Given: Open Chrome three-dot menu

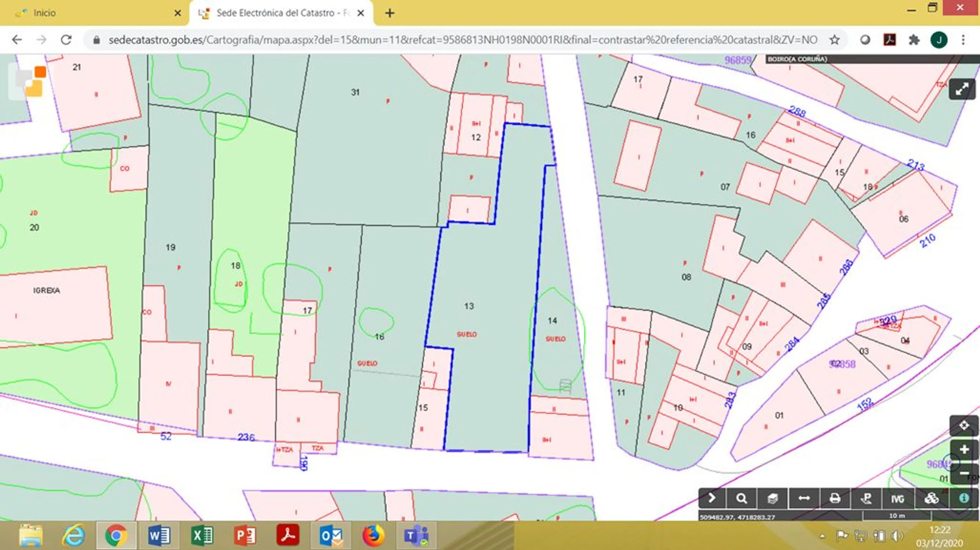Looking at the screenshot, I should coord(963,40).
